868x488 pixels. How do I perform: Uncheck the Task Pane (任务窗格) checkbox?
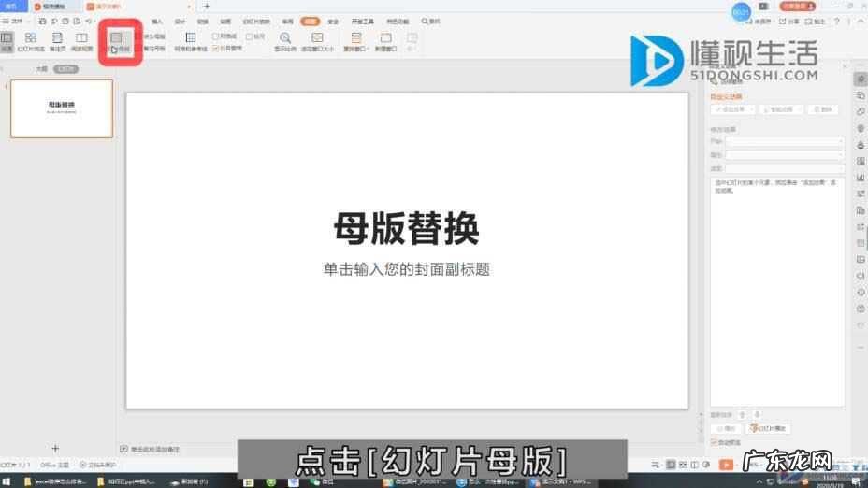pyautogui.click(x=215, y=48)
